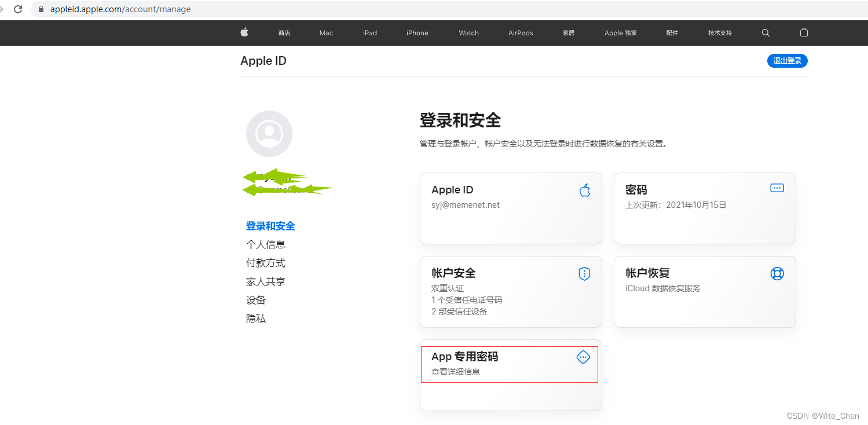Open the search magnifier icon
The image size is (868, 425).
pyautogui.click(x=766, y=33)
